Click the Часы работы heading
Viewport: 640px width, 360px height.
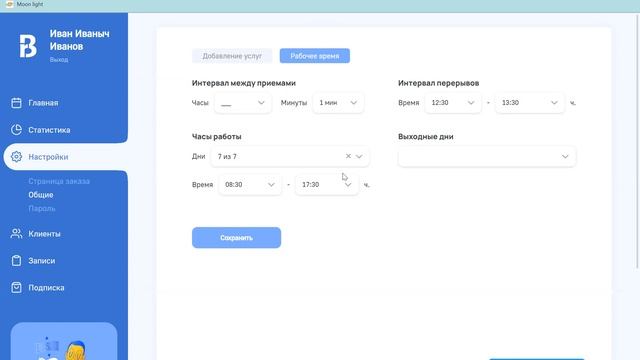216,136
